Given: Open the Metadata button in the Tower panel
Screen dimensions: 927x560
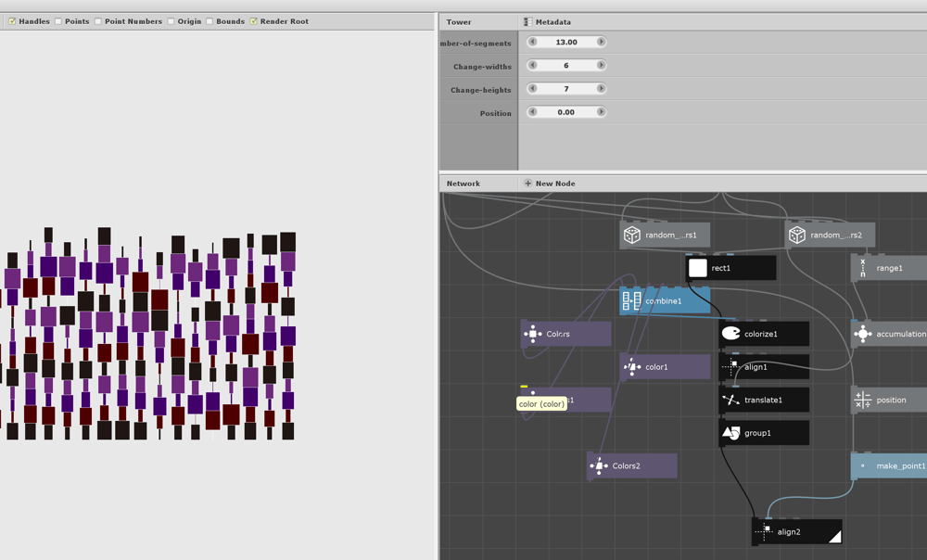Looking at the screenshot, I should [x=548, y=22].
